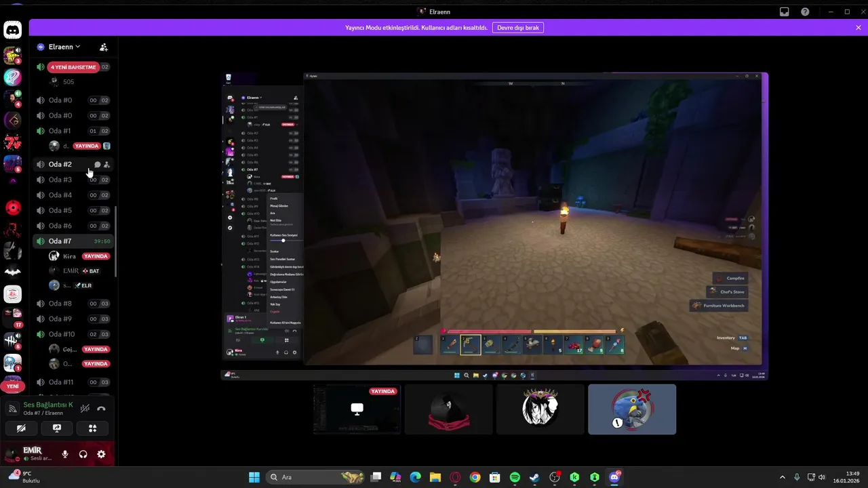868x488 pixels.
Task: Open Steam from taskbar
Action: pos(534,477)
